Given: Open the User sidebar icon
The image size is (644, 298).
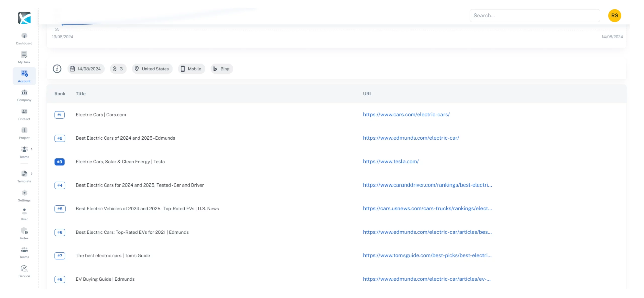Looking at the screenshot, I should click(24, 211).
